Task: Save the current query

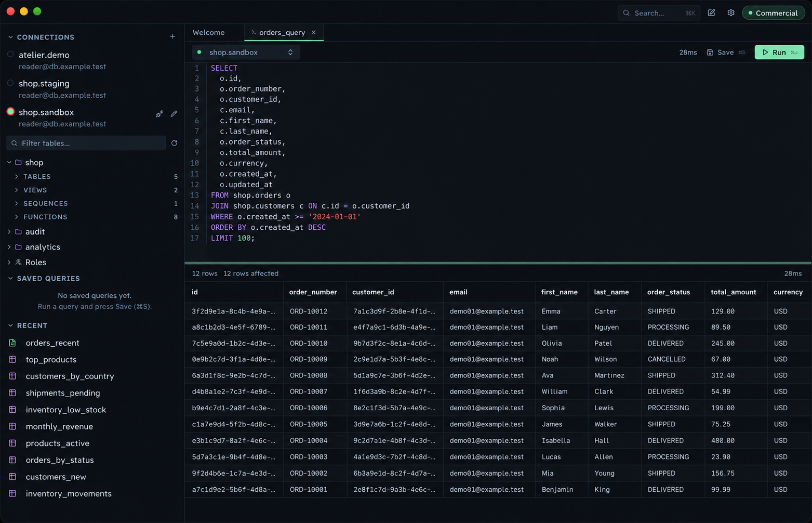Action: click(726, 53)
